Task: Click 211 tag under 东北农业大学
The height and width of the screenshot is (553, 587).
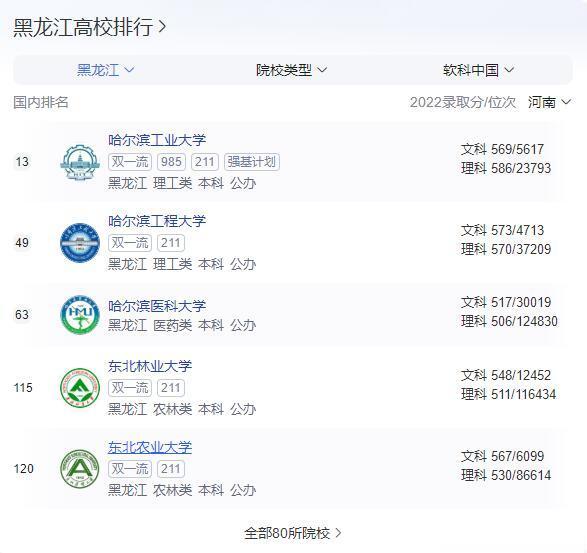Action: coord(171,469)
